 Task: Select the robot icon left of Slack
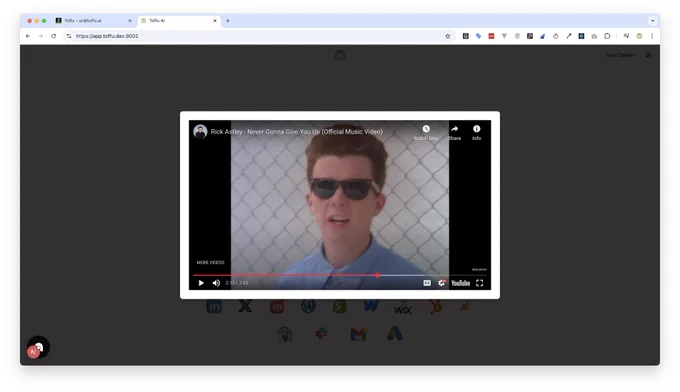285,334
